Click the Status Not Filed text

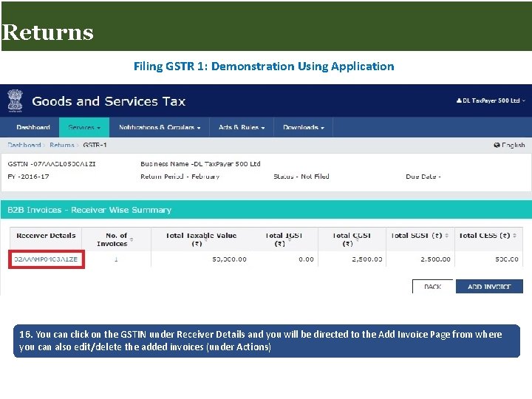coord(301,177)
